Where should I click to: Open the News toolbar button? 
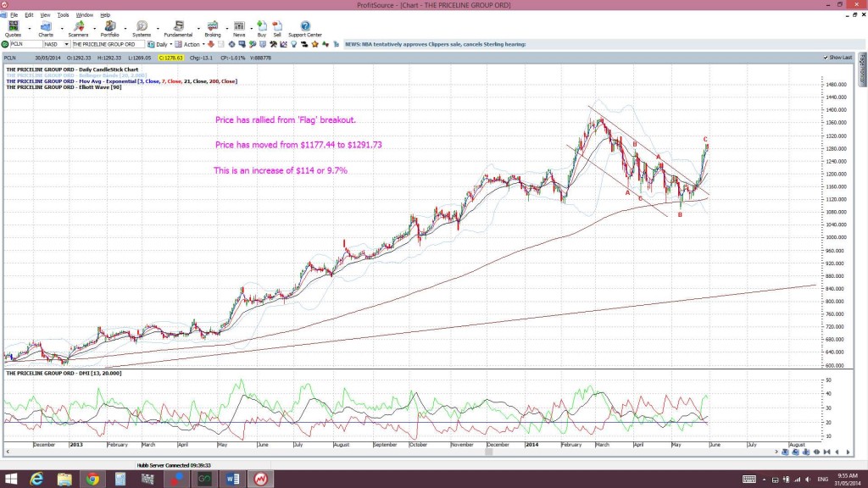click(x=239, y=29)
